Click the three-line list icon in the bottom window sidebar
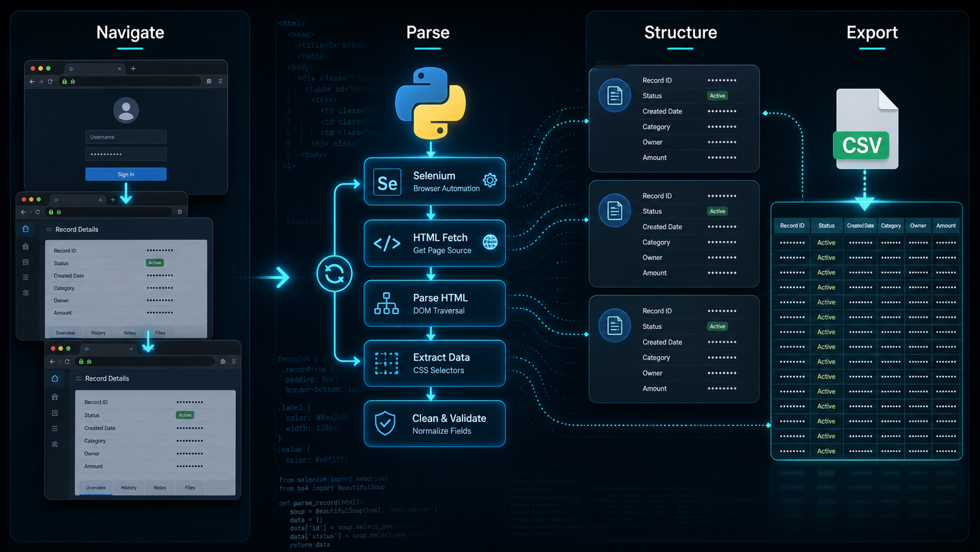Viewport: 980px width, 552px height. (x=55, y=429)
